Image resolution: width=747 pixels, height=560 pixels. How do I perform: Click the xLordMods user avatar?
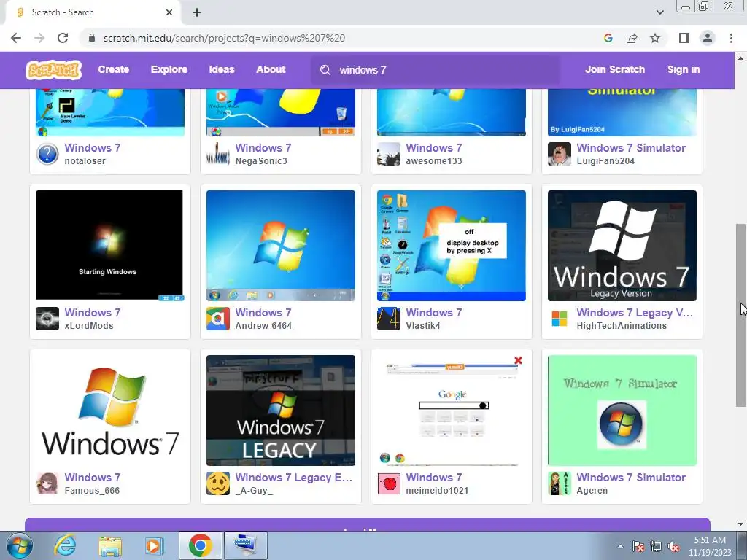click(x=47, y=319)
